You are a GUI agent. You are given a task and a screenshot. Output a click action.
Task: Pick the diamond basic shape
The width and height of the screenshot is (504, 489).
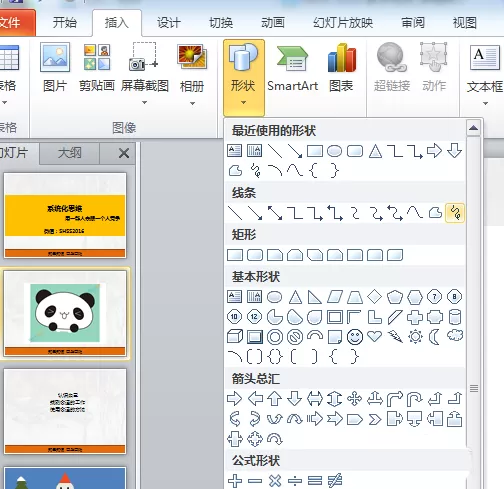click(375, 296)
